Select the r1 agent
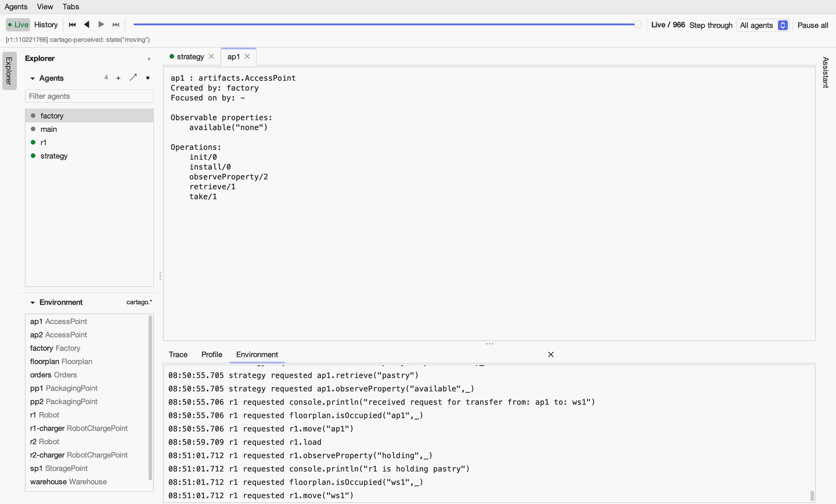This screenshot has height=504, width=836. (89, 143)
